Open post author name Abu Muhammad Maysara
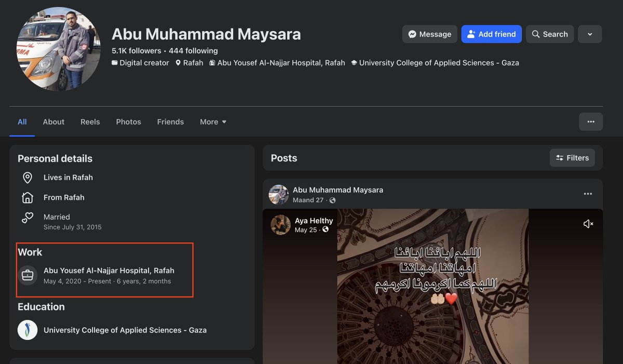623x364 pixels. 338,190
